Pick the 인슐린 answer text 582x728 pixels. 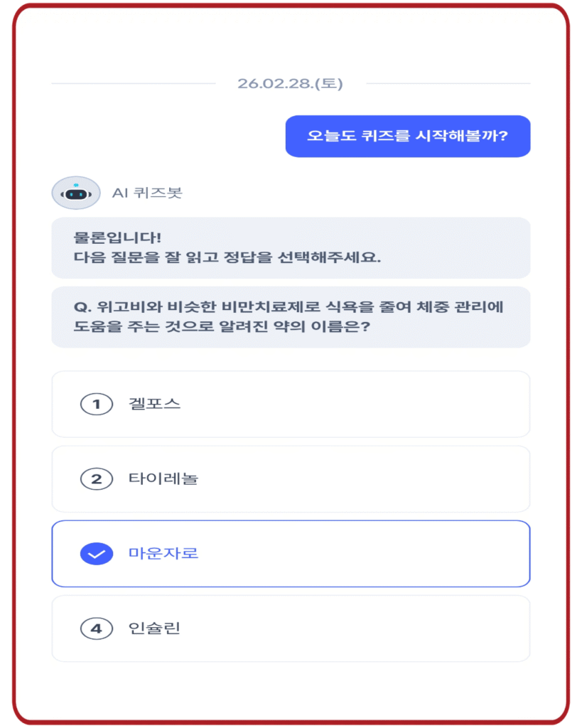click(x=154, y=629)
